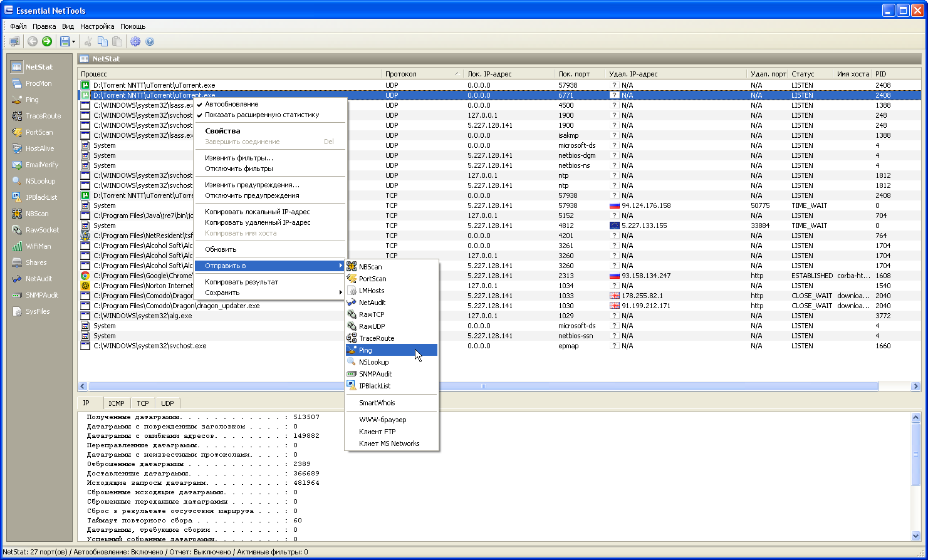The image size is (928, 560).
Task: Open the NetStat tool in sidebar
Action: click(33, 67)
